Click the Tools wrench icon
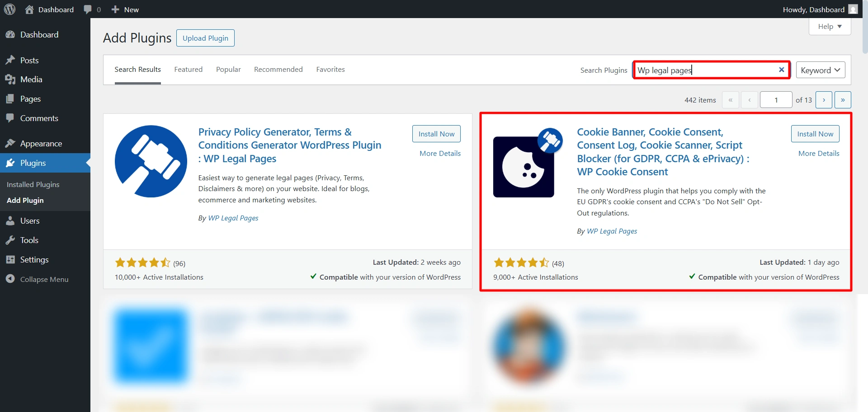This screenshot has height=412, width=868. point(10,240)
